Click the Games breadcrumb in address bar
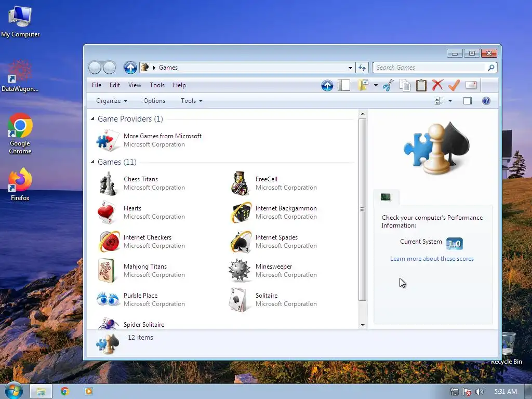The image size is (532, 399). (x=168, y=68)
